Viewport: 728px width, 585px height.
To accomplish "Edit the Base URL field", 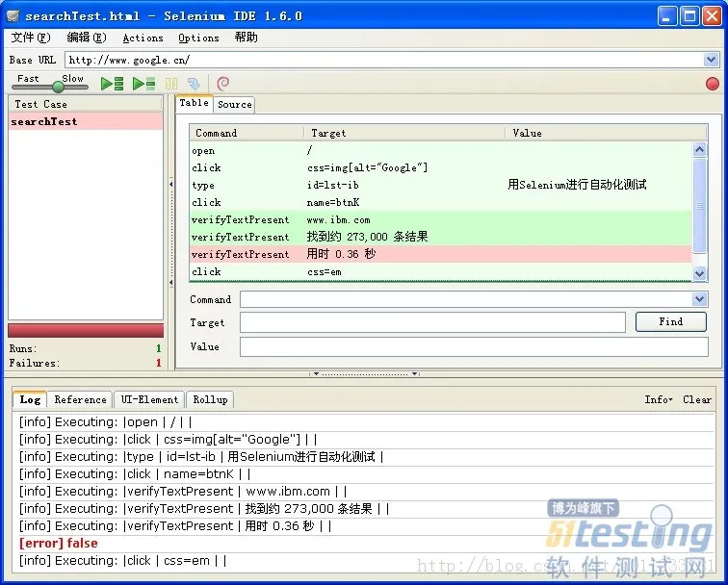I will (x=384, y=60).
